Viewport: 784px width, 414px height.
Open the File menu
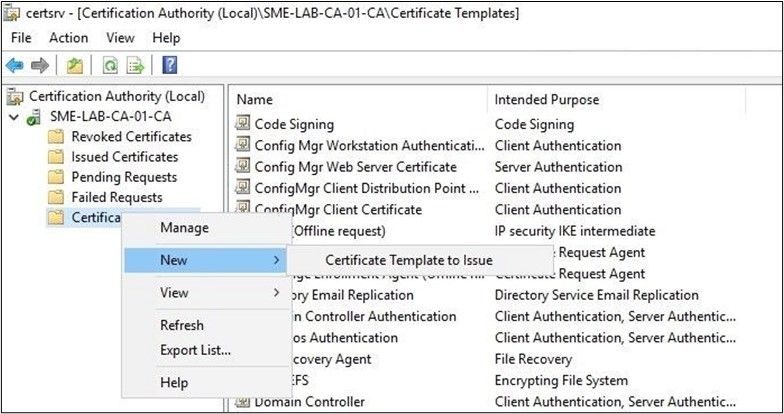[x=21, y=38]
